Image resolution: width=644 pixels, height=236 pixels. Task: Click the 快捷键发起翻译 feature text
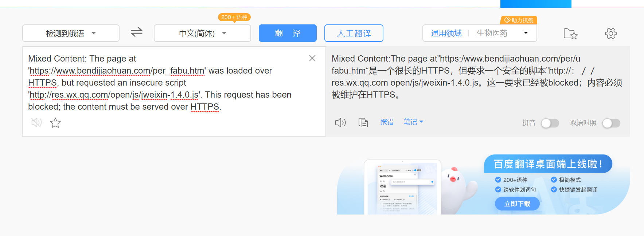point(578,190)
